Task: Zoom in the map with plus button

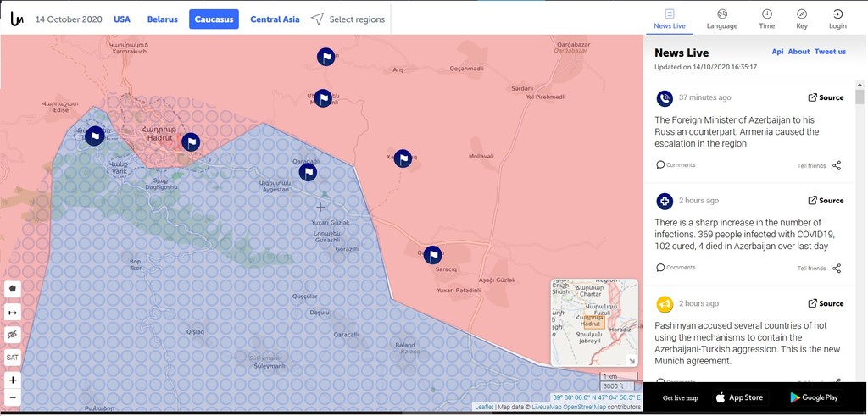Action: pyautogui.click(x=13, y=380)
